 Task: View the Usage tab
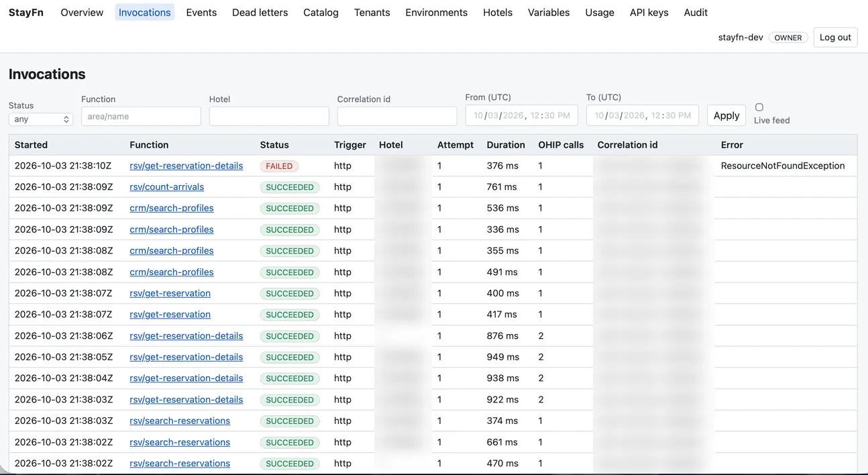600,12
